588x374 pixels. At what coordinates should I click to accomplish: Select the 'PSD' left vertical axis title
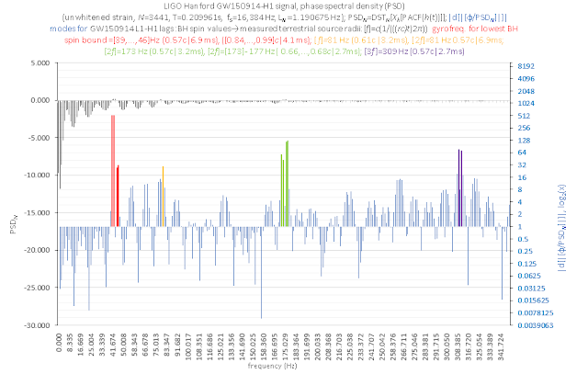click(14, 225)
